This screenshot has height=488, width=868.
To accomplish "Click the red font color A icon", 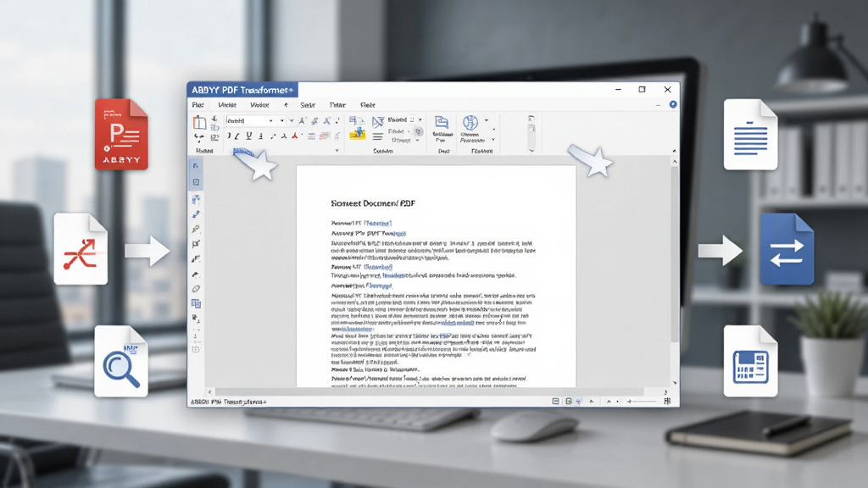I will [x=295, y=136].
